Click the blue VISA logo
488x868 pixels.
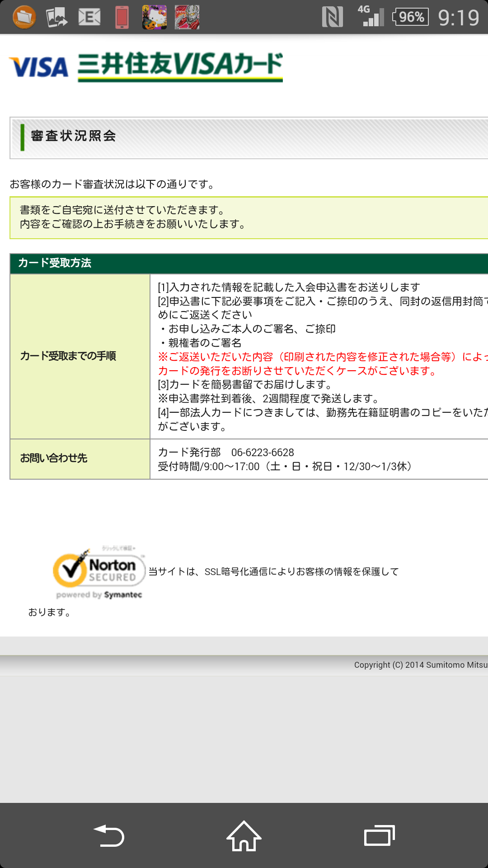(39, 67)
